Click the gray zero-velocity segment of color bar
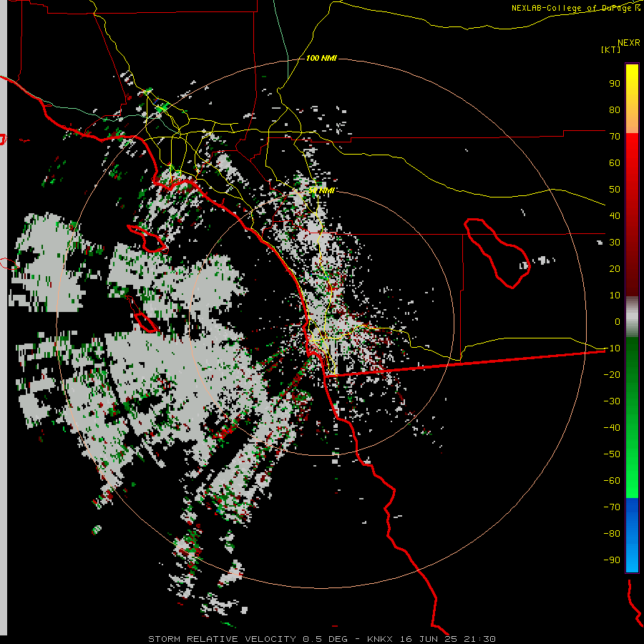Viewport: 644px width, 644px height. [x=632, y=318]
